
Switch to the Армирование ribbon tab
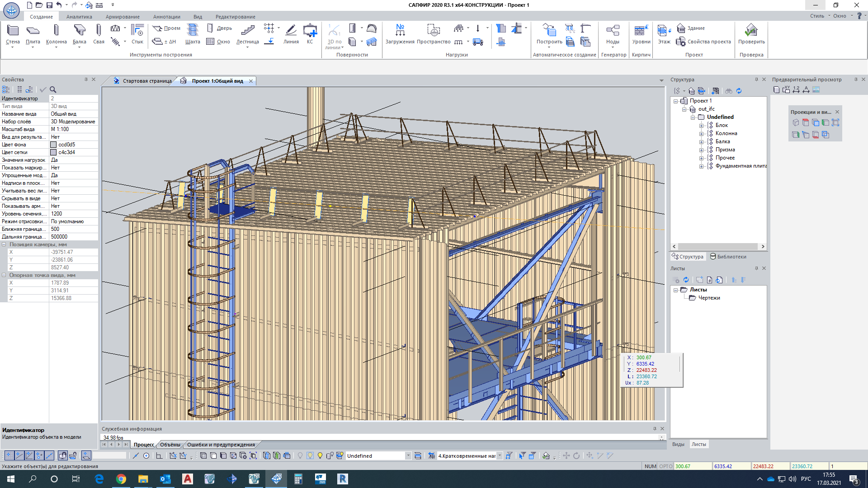pyautogui.click(x=123, y=17)
